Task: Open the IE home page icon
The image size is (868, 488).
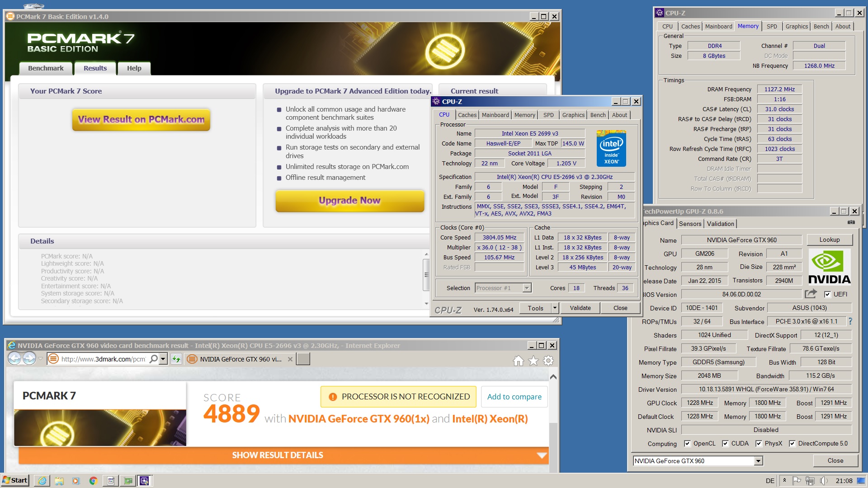Action: [519, 361]
